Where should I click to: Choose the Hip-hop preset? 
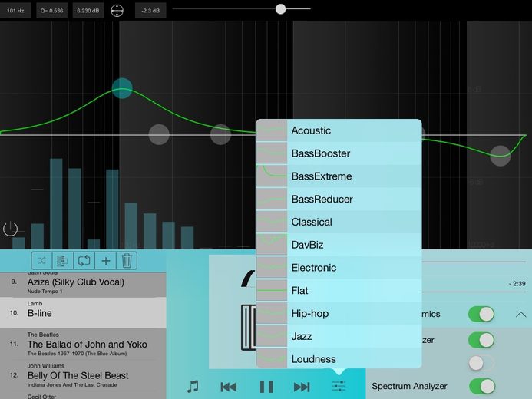click(x=339, y=314)
